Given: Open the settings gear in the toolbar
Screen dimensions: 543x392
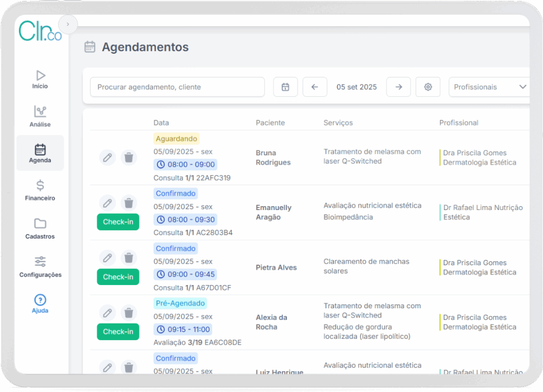Looking at the screenshot, I should pyautogui.click(x=428, y=87).
